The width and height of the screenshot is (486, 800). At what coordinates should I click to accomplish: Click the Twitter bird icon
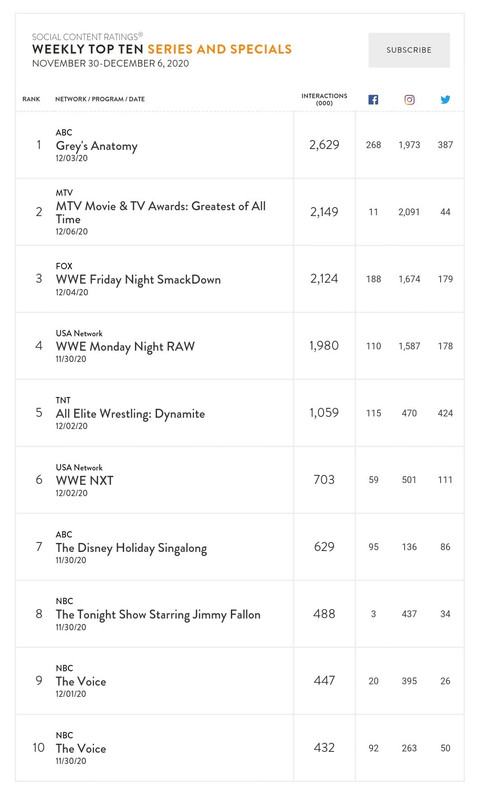pyautogui.click(x=445, y=99)
